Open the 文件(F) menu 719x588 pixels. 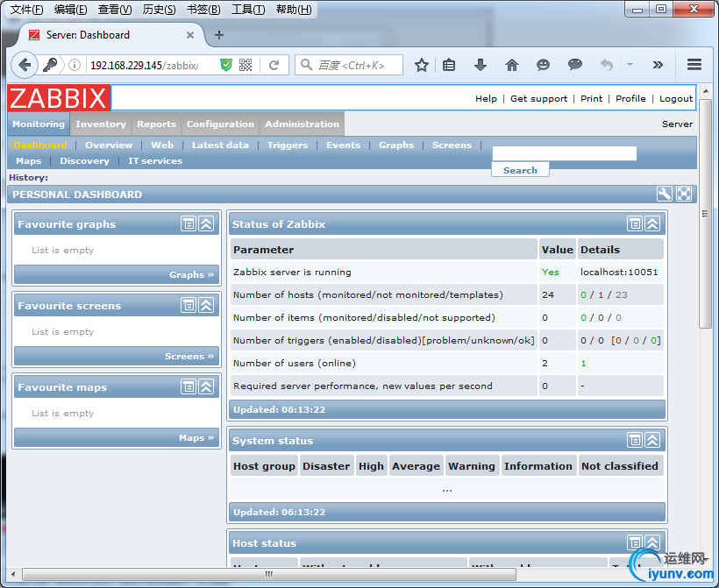point(26,10)
